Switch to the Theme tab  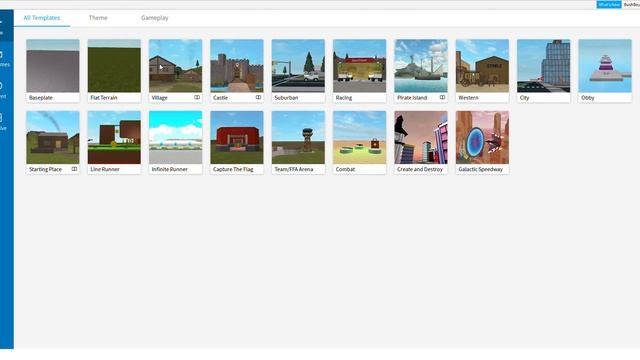[x=98, y=18]
